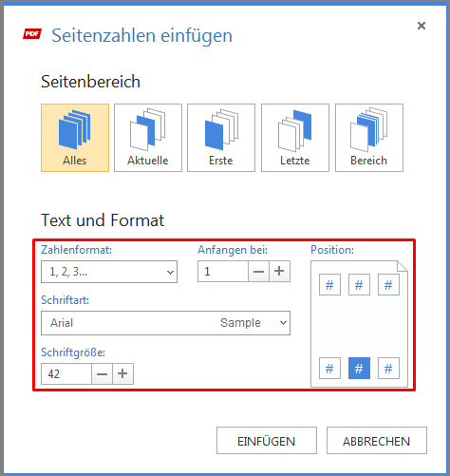Set position to top right corner

[x=388, y=285]
